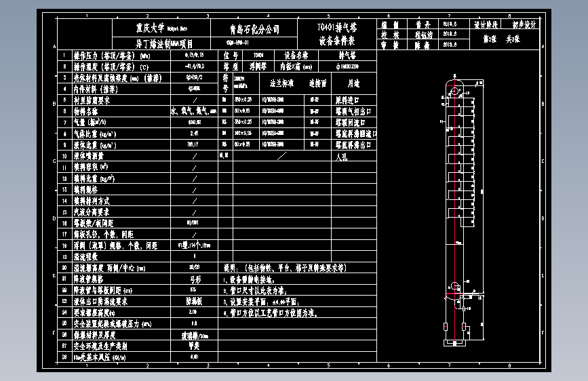Click the 设计阶段 title block cell
The width and height of the screenshot is (588, 381).
(x=486, y=25)
